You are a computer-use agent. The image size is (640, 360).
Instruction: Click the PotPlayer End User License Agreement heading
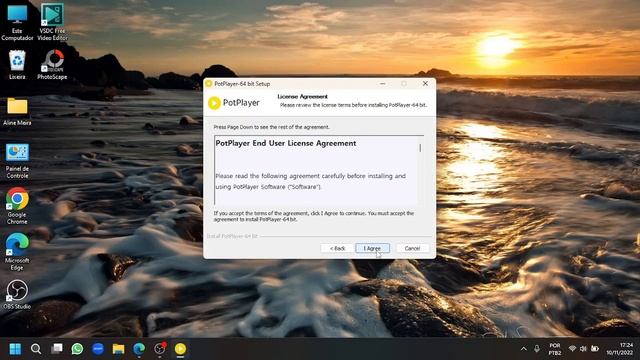point(286,143)
